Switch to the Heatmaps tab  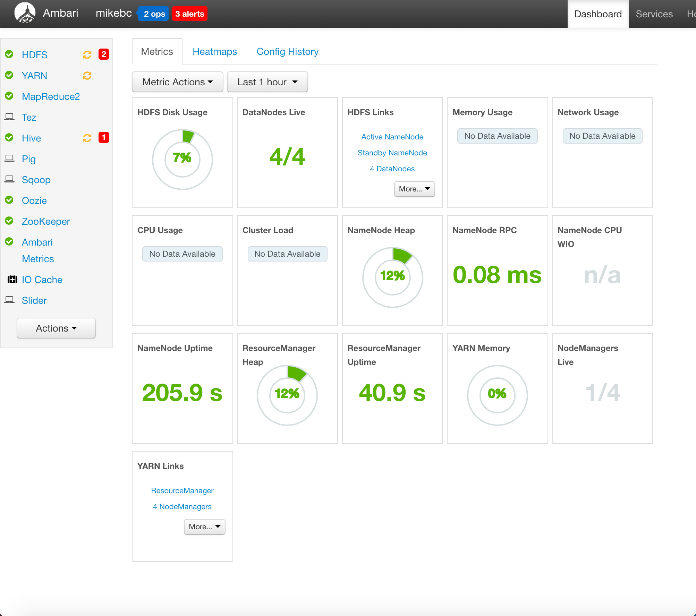point(215,52)
